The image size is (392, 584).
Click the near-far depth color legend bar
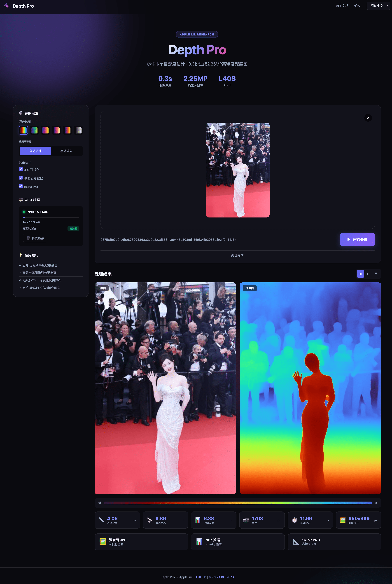[x=238, y=503]
